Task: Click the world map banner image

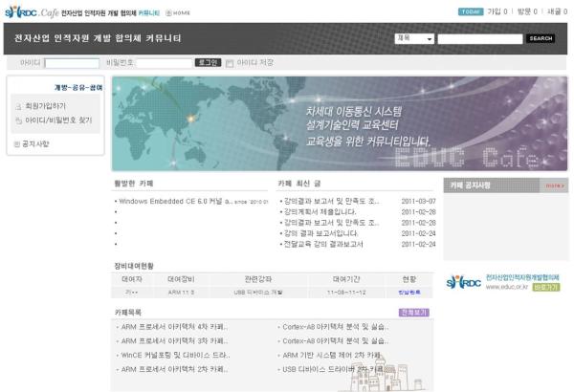Action: click(x=340, y=123)
